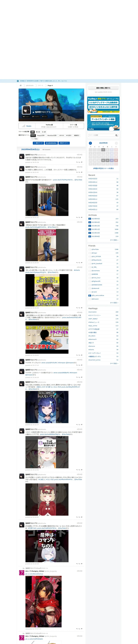Open アーカイブインポート機能 banner
This screenshot has width=138, height=644.
(103, 122)
